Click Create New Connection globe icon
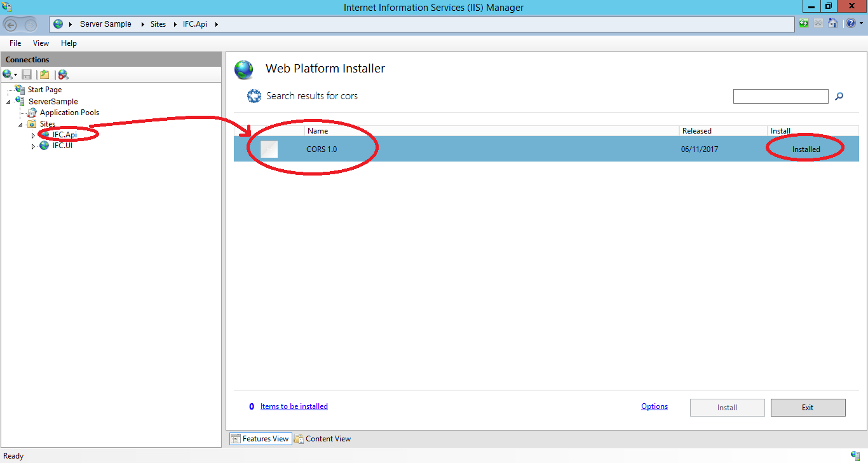 (7, 74)
